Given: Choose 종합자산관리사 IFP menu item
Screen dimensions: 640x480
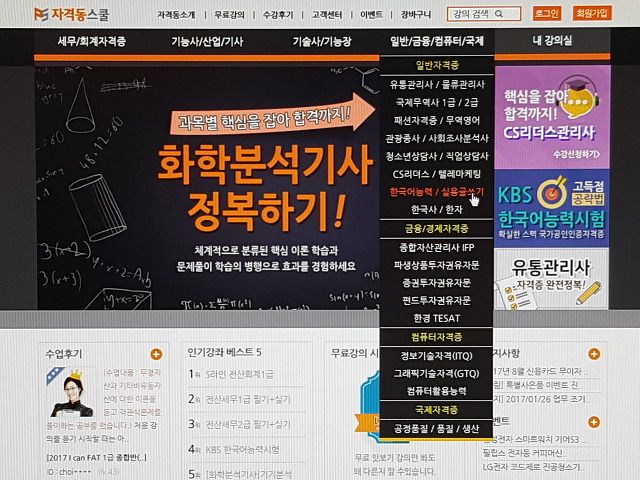Looking at the screenshot, I should tap(437, 247).
